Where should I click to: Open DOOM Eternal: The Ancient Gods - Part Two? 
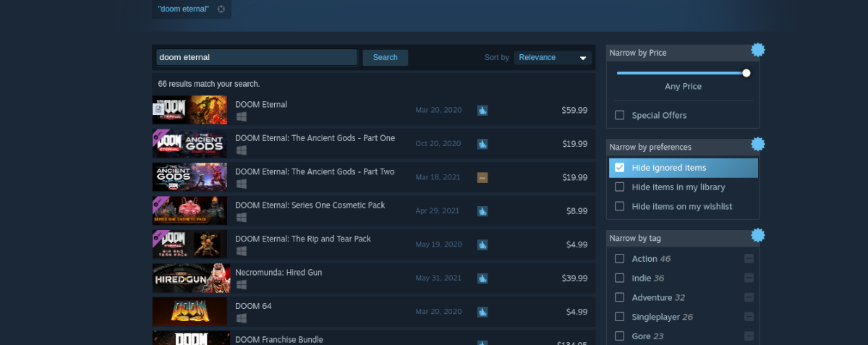(x=315, y=172)
